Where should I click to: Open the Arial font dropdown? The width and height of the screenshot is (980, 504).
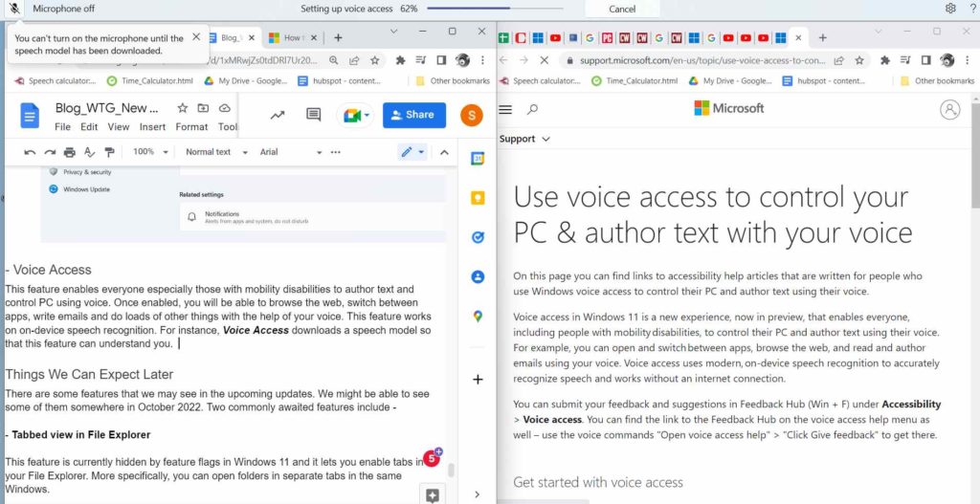pyautogui.click(x=291, y=152)
